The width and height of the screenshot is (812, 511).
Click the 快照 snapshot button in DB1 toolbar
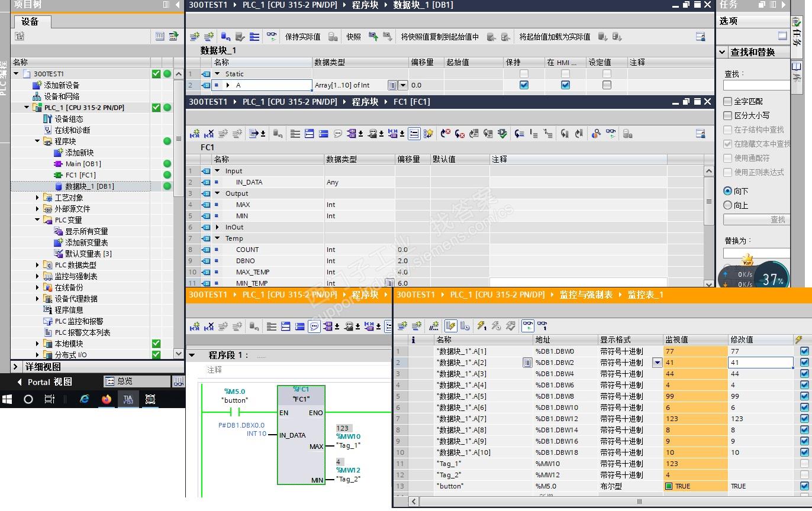[x=353, y=37]
